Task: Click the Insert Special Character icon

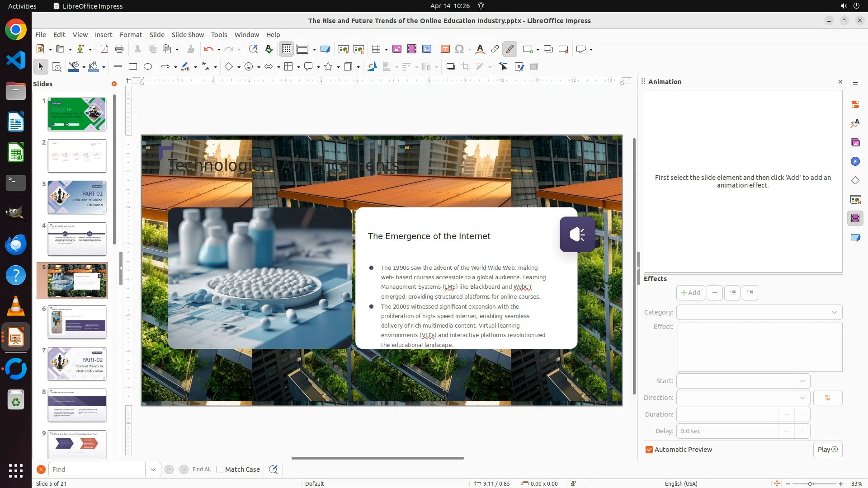Action: (459, 49)
